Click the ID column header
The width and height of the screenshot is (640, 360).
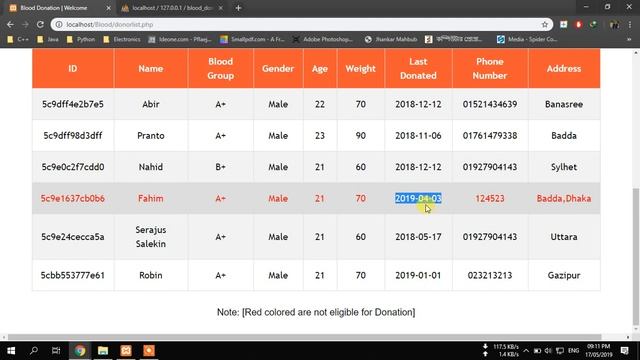coord(73,69)
